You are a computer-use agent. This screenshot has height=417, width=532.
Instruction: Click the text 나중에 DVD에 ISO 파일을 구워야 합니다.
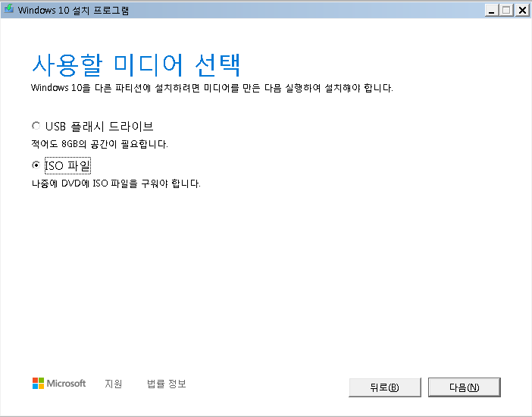coord(116,183)
